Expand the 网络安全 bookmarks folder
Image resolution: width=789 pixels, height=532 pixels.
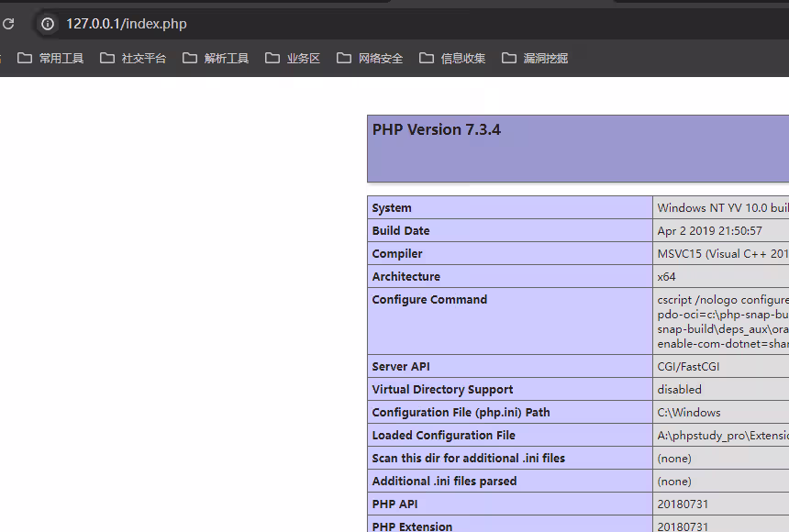[x=371, y=58]
